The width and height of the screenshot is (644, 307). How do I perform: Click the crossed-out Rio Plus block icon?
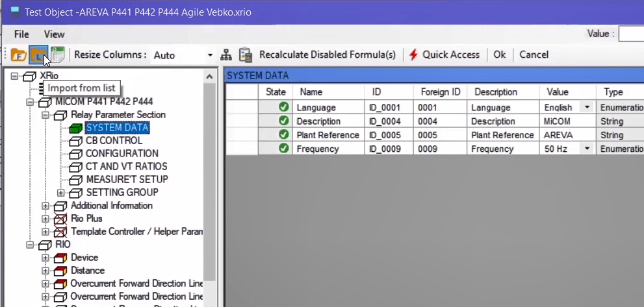(60, 219)
